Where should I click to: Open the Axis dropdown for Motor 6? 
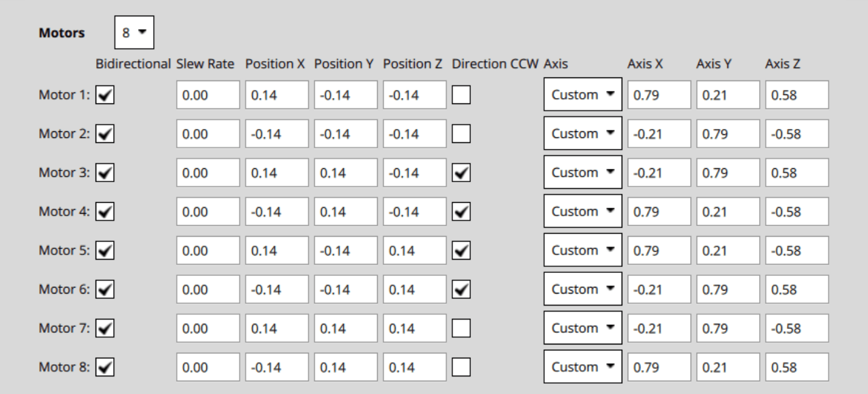(582, 289)
